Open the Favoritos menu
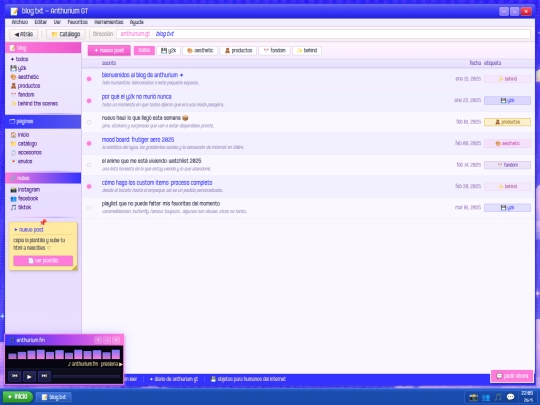The image size is (540, 405). tap(77, 22)
